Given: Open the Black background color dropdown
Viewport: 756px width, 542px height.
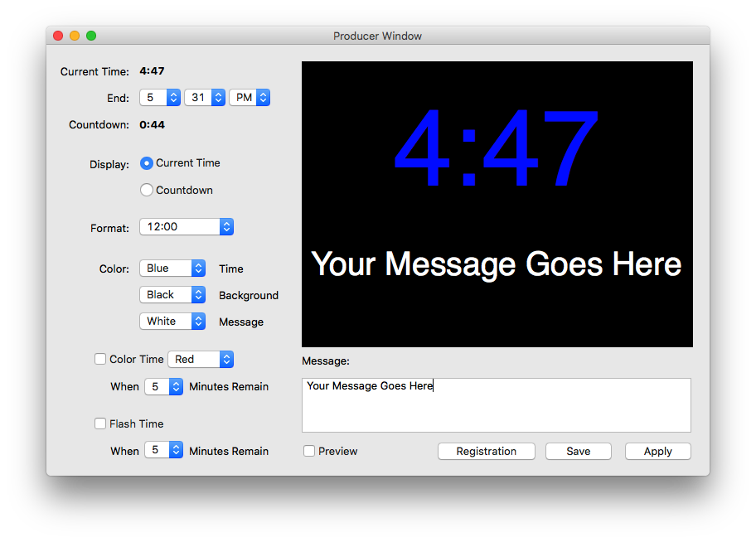Looking at the screenshot, I should (x=172, y=294).
